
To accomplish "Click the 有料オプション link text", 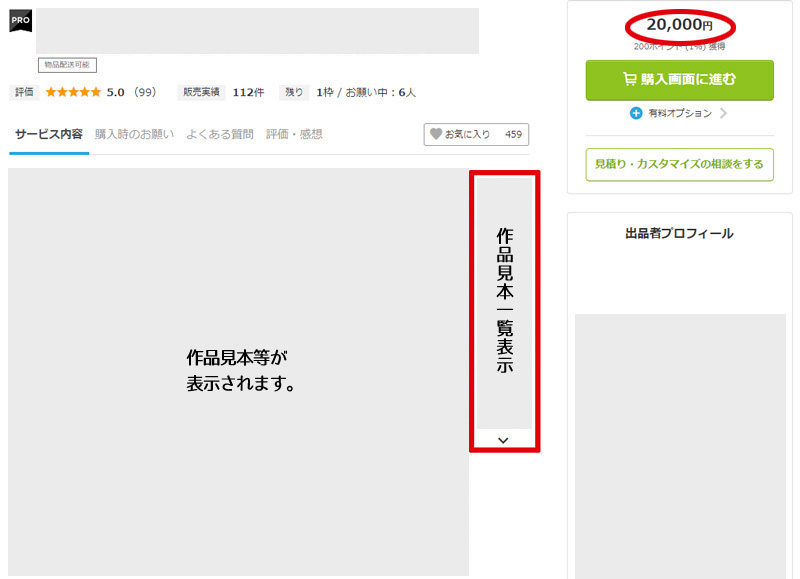I will pos(680,114).
